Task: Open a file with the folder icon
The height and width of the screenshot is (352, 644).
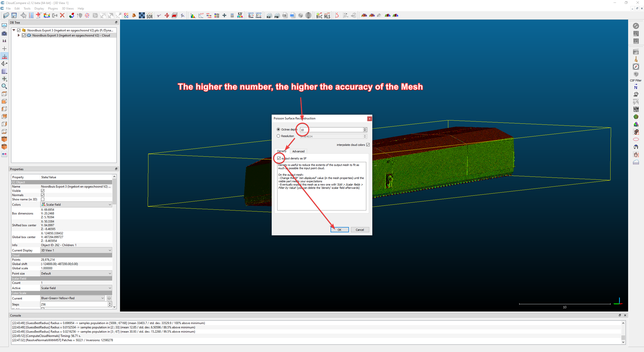Action: tap(6, 15)
